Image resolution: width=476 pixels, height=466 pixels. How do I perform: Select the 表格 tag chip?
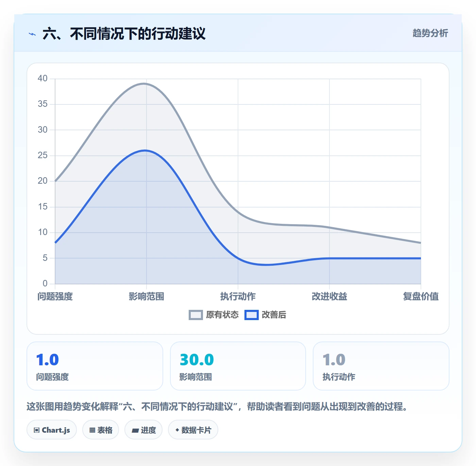(x=101, y=430)
